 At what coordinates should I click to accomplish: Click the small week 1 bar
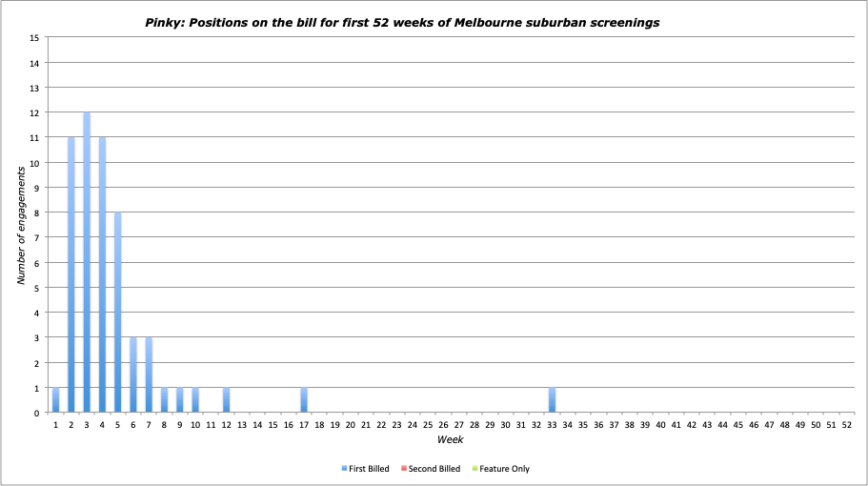coord(56,400)
